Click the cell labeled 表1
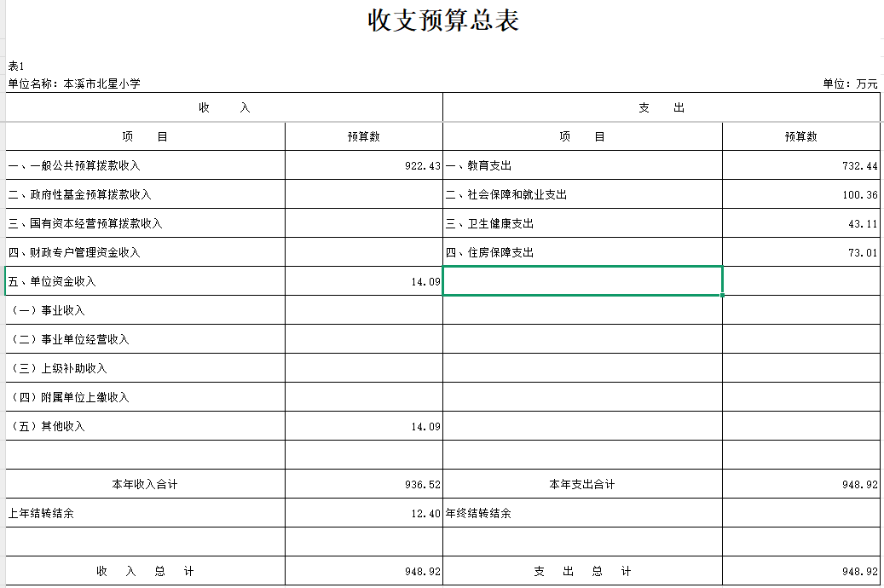 [x=16, y=66]
